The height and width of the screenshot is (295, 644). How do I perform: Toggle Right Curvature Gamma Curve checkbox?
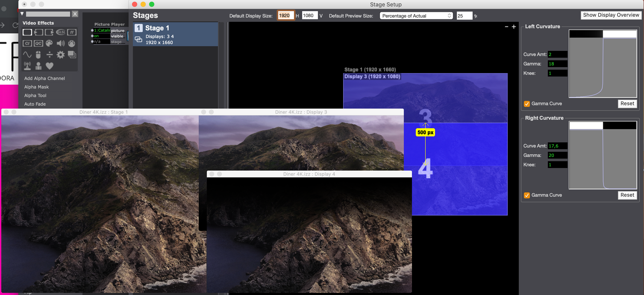coord(527,195)
